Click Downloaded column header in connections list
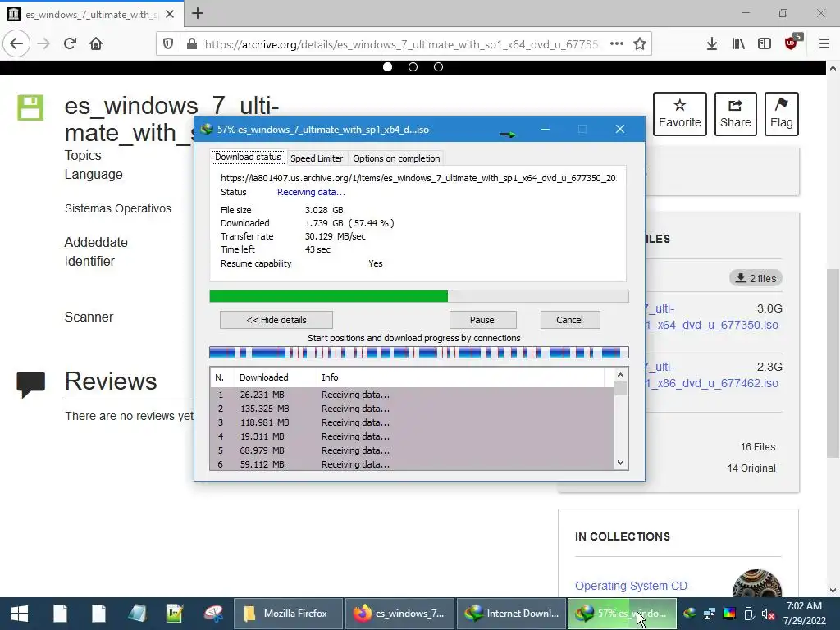 276,377
